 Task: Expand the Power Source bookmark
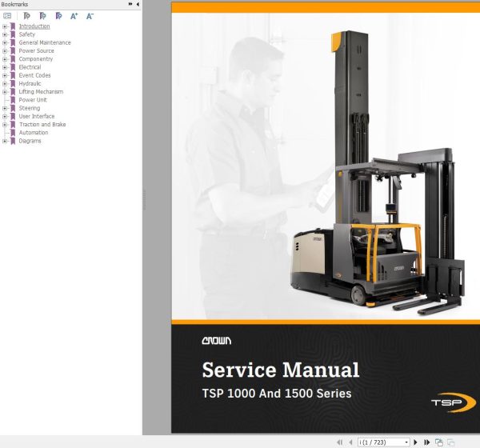pos(5,51)
